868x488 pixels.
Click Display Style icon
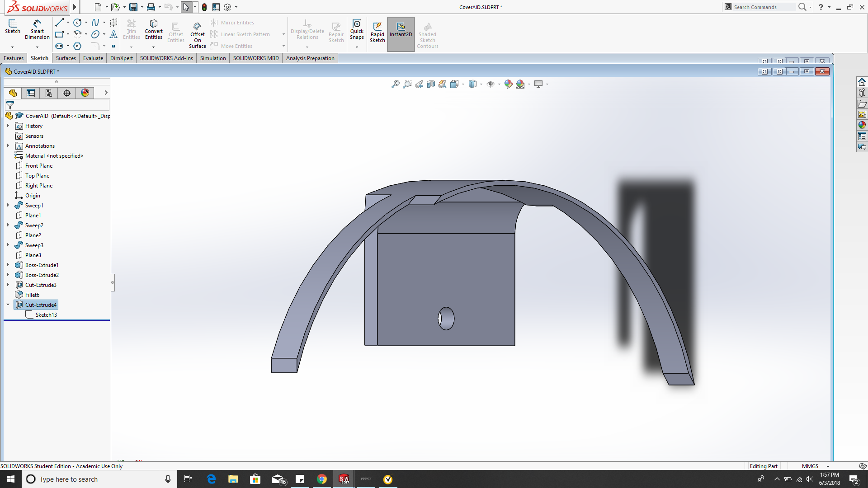coord(473,84)
